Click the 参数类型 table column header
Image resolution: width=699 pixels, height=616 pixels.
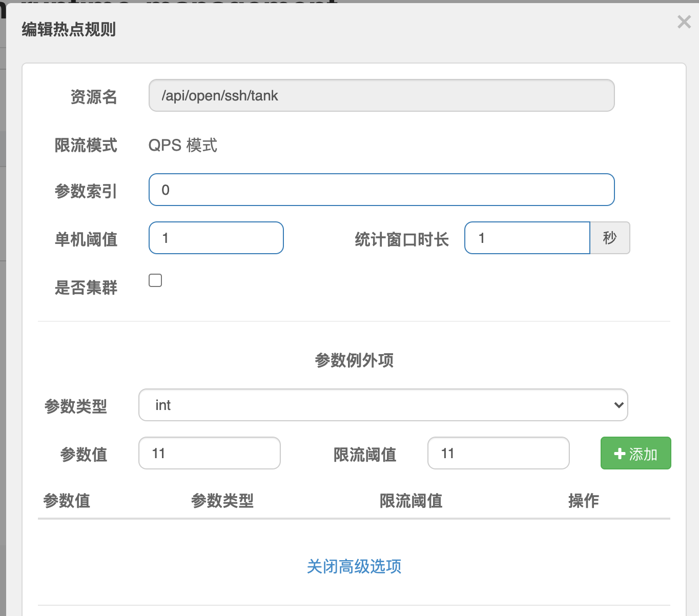tap(222, 501)
